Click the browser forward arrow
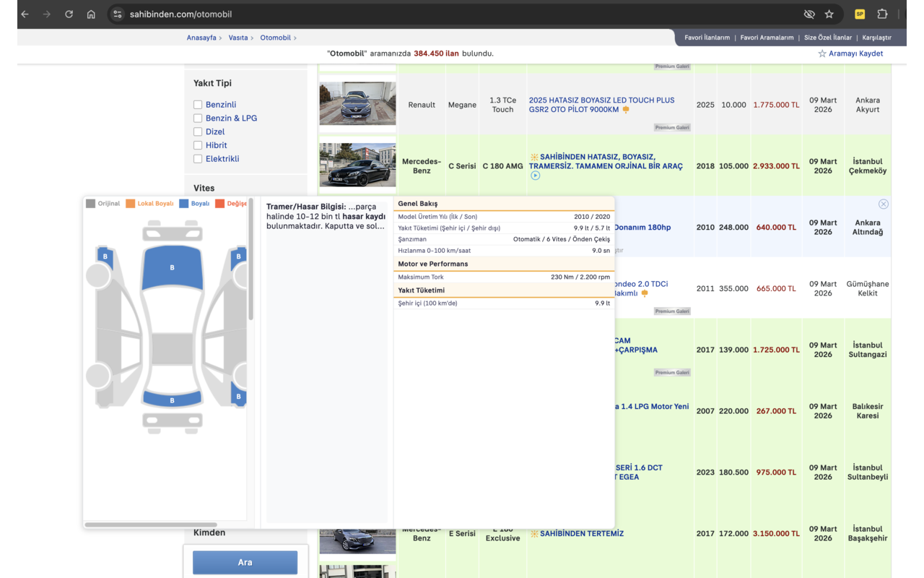This screenshot has height=578, width=924. click(47, 14)
